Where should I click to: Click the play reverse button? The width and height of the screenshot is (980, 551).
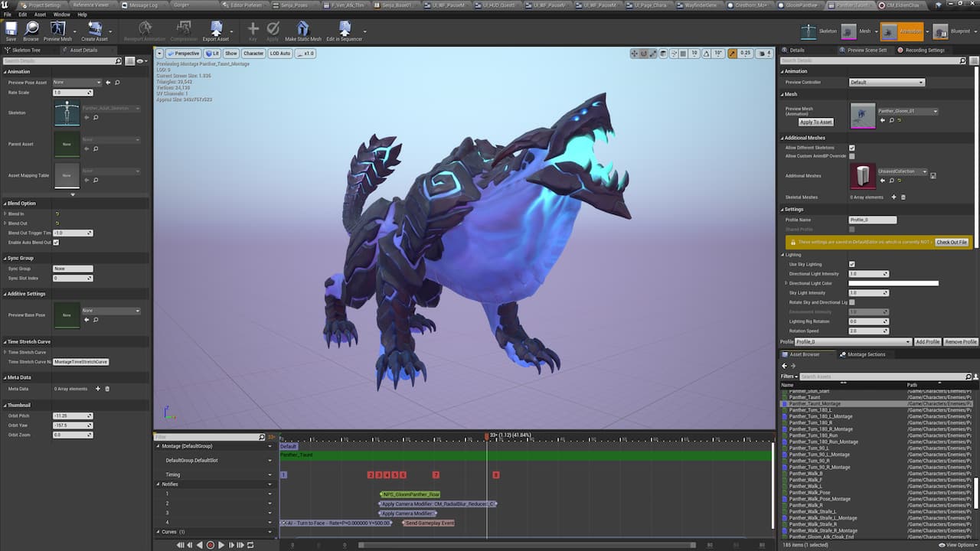(x=200, y=545)
